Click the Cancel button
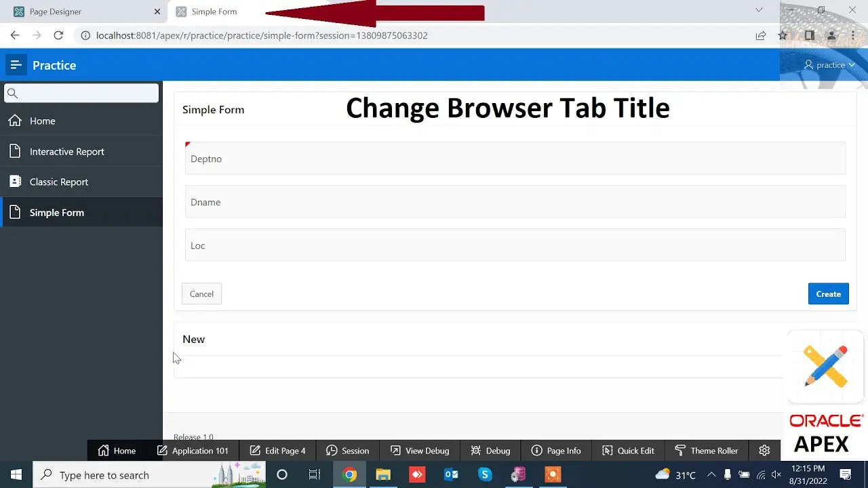868x488 pixels. pos(201,293)
